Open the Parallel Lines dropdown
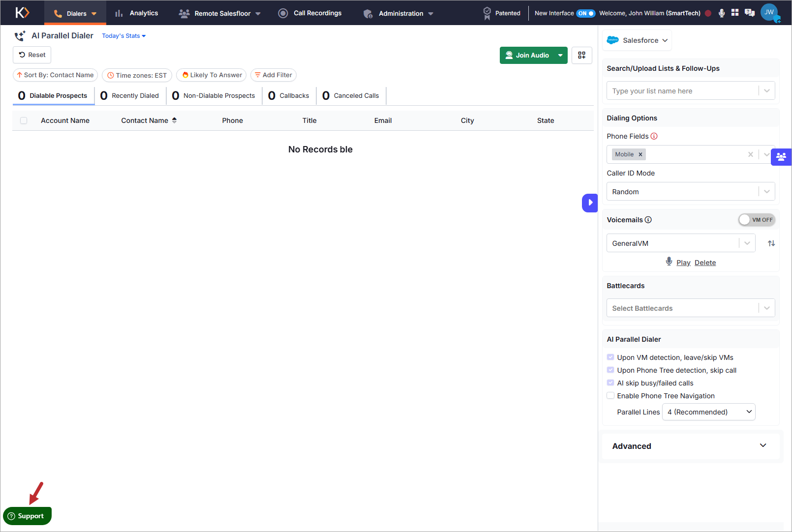792x532 pixels. [x=709, y=412]
